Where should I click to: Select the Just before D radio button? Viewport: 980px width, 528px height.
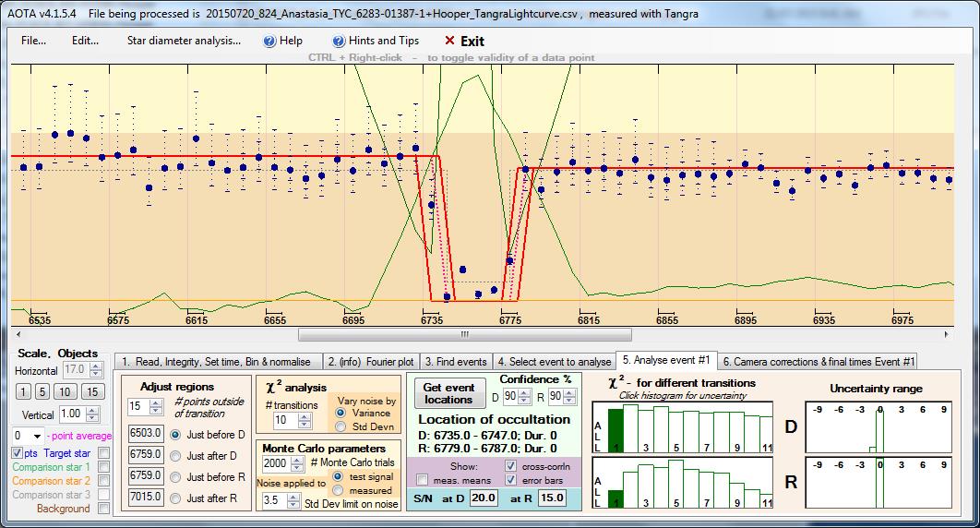[175, 435]
